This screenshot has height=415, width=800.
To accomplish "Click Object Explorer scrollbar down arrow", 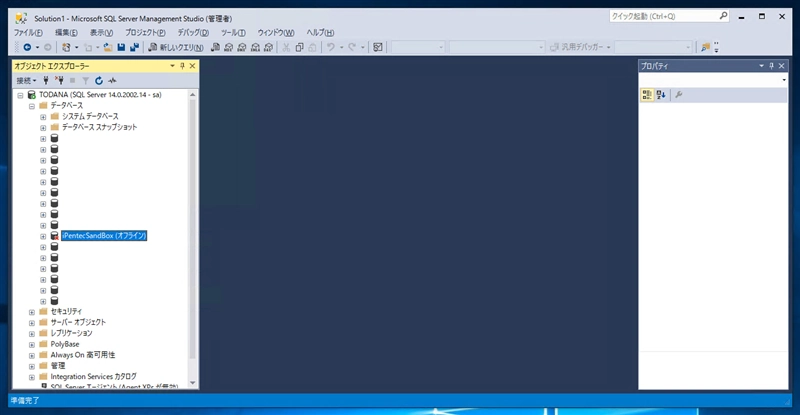I will (192, 383).
